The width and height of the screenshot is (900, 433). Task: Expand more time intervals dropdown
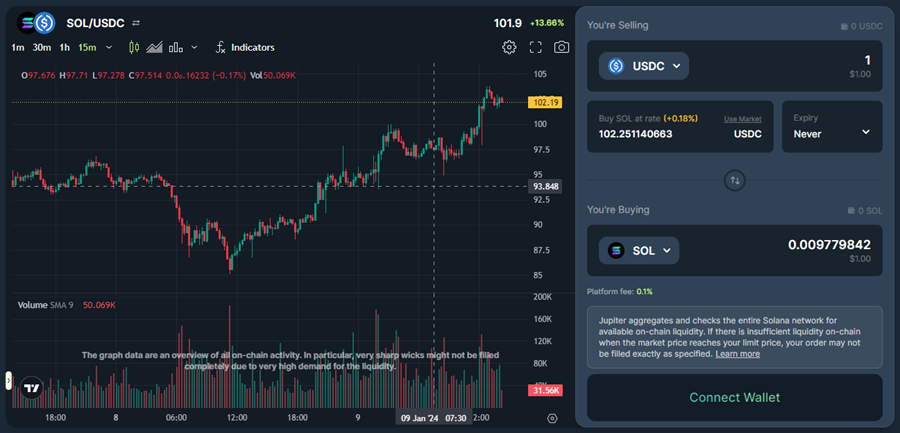point(107,47)
